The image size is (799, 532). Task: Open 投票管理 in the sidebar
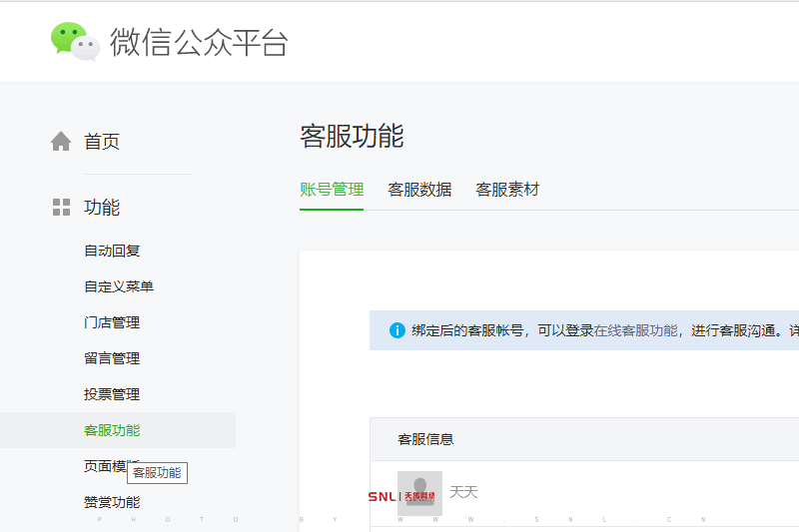(112, 394)
